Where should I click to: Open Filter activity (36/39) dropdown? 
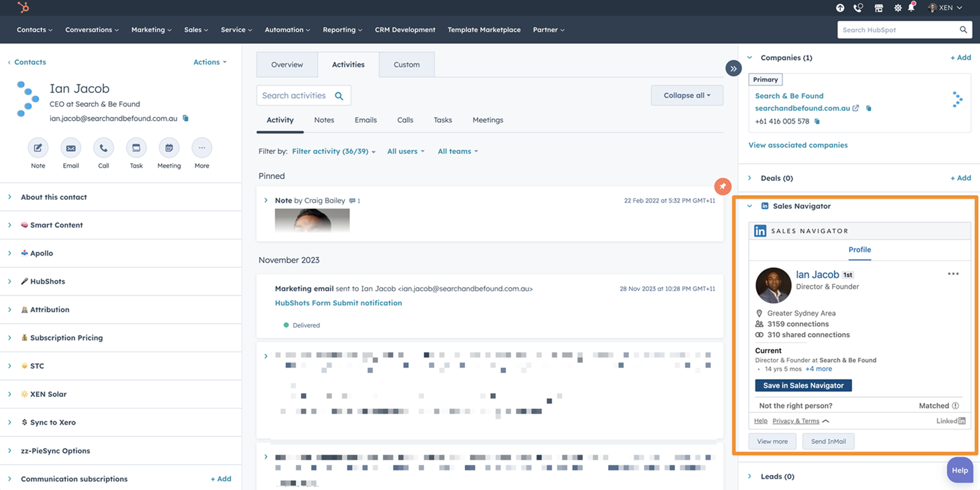[x=333, y=151]
